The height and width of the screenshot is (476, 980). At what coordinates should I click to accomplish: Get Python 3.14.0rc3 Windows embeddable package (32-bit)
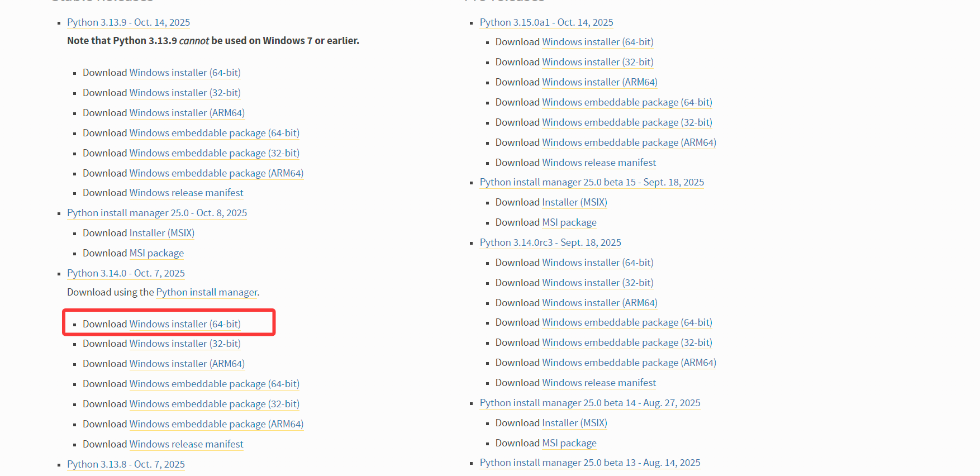[627, 342]
